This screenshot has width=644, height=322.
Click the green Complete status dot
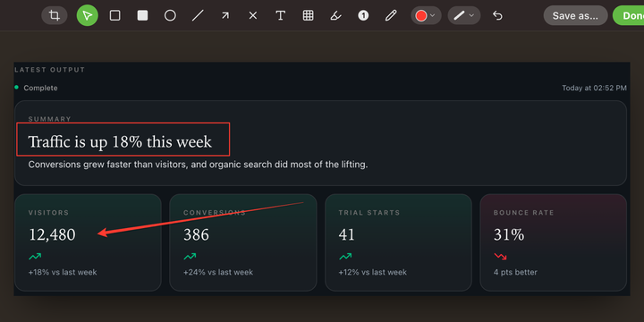point(16,88)
